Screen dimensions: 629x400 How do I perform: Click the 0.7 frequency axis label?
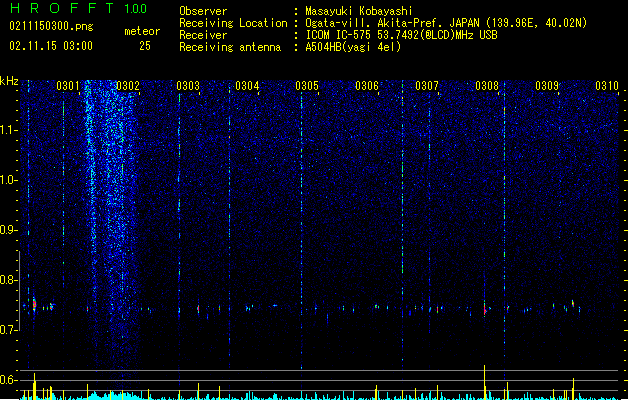point(8,330)
